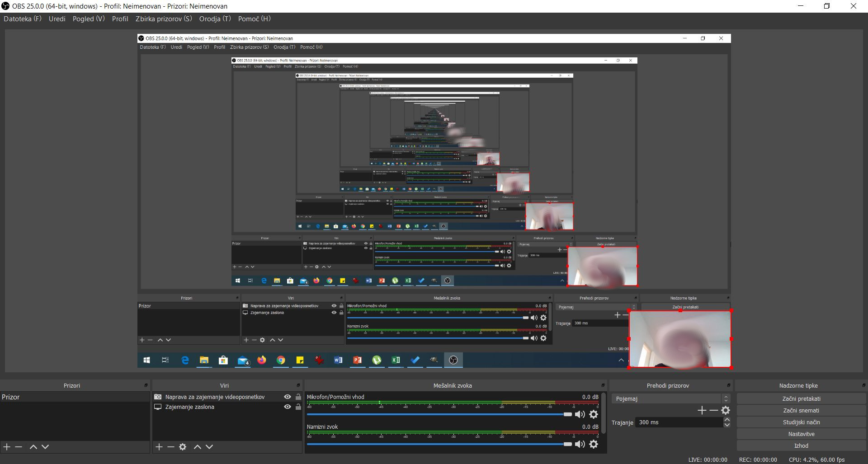Undock the Nadzorne tipke panel
Screen dimensions: 868x464
point(863,385)
